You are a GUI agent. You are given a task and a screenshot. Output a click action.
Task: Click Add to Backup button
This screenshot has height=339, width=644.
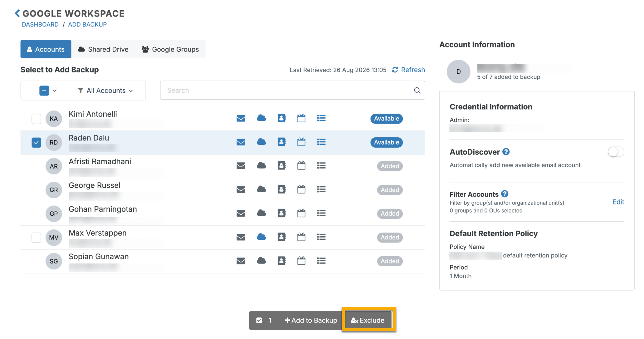point(311,320)
